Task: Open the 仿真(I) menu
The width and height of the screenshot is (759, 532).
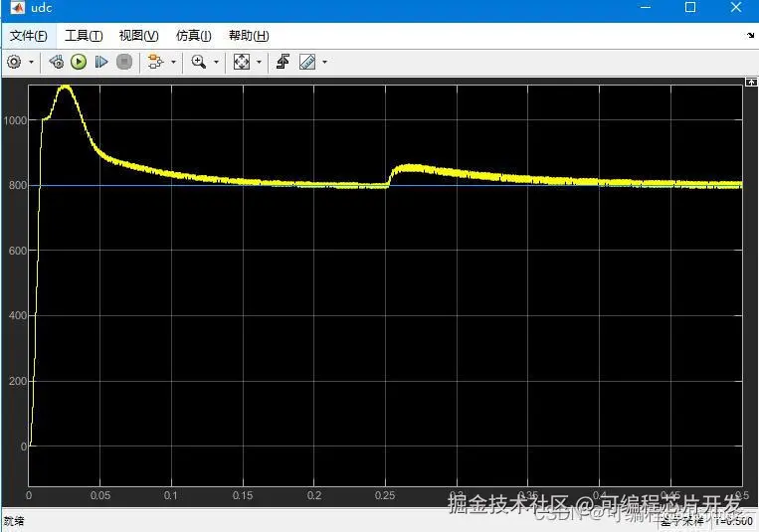Action: tap(194, 36)
